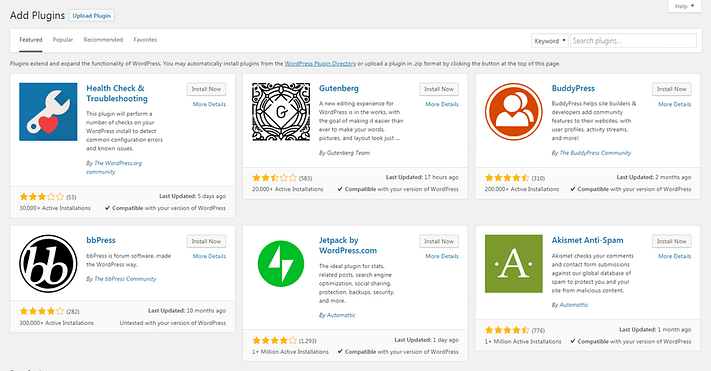Click the '30,000+ Active Installations' text

point(55,208)
